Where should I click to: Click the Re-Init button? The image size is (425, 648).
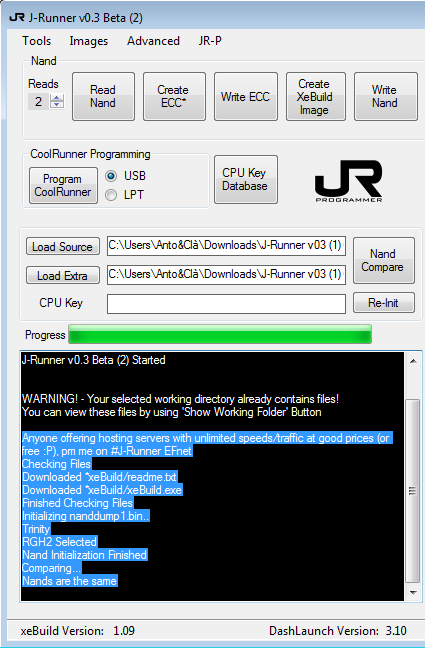pyautogui.click(x=384, y=303)
